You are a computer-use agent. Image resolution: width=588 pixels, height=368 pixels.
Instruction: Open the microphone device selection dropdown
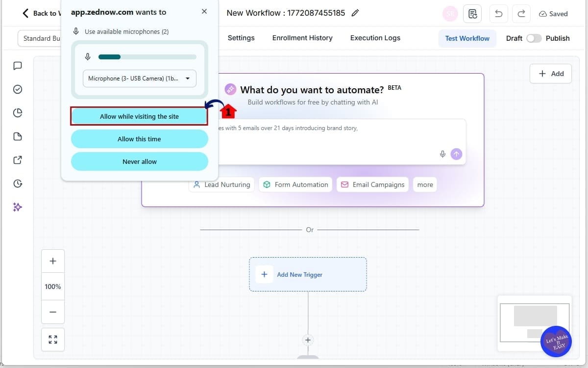[x=139, y=78]
